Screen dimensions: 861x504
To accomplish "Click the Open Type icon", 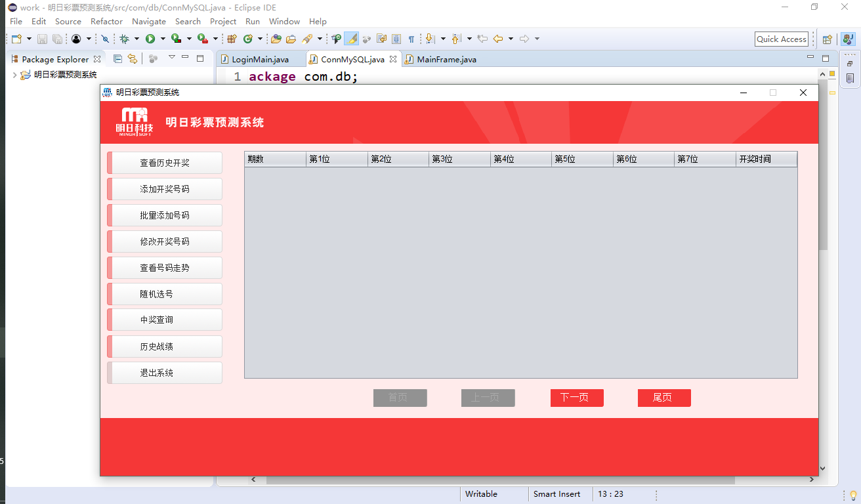I will [x=276, y=39].
